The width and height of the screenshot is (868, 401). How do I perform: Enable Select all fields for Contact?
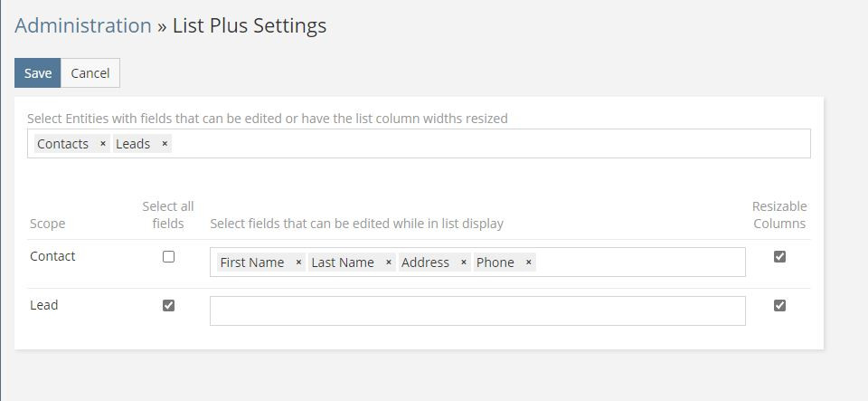click(x=168, y=257)
